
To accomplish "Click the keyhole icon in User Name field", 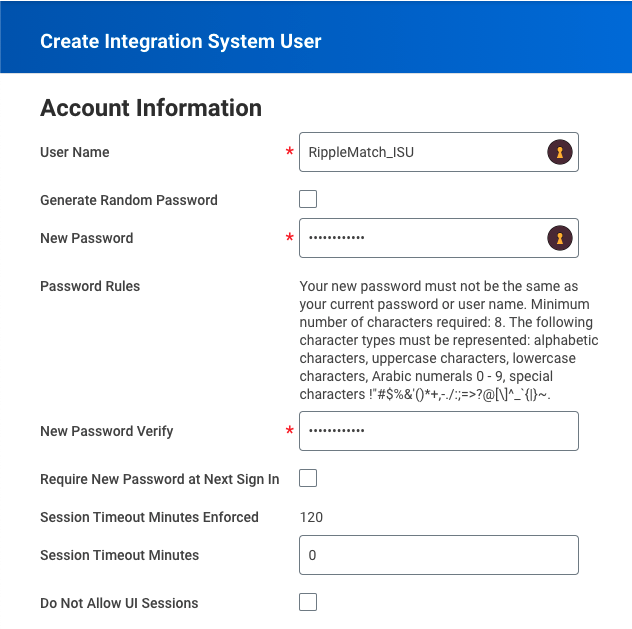I will point(560,152).
